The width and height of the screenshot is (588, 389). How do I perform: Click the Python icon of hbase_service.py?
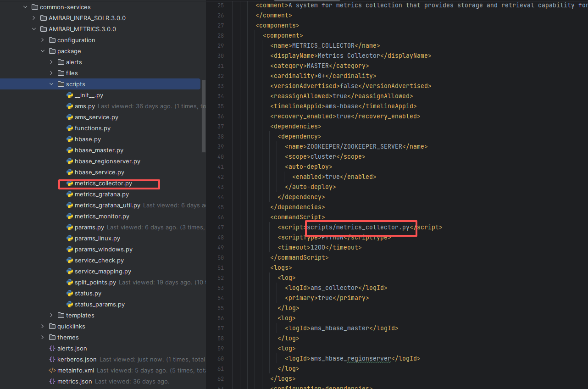click(70, 172)
